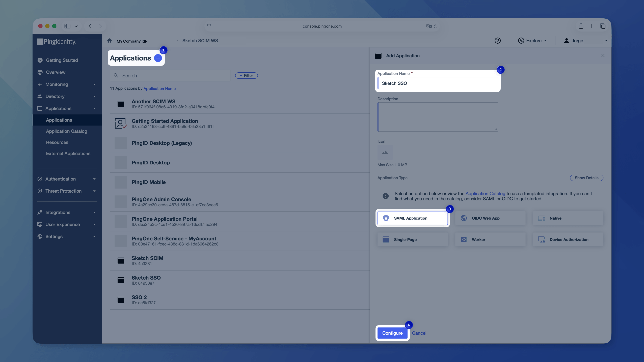Viewport: 644px width, 362px height.
Task: Select the Native application type
Action: pyautogui.click(x=568, y=218)
